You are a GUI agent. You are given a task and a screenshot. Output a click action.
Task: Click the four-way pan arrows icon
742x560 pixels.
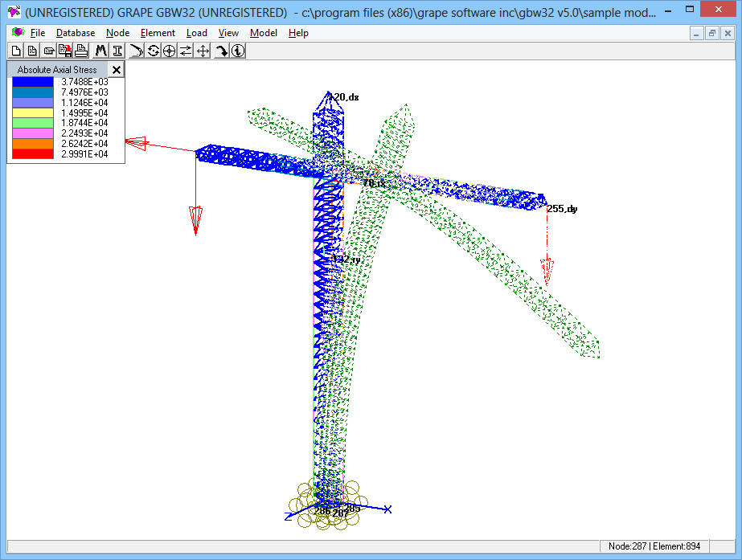coord(203,51)
